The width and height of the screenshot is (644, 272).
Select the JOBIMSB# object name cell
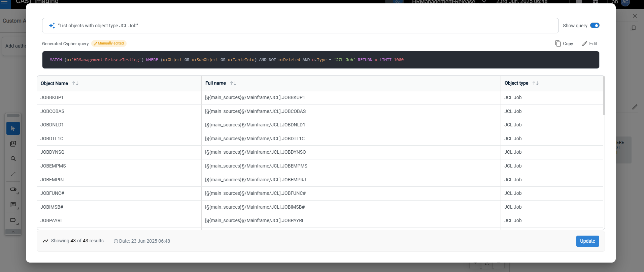(x=119, y=207)
